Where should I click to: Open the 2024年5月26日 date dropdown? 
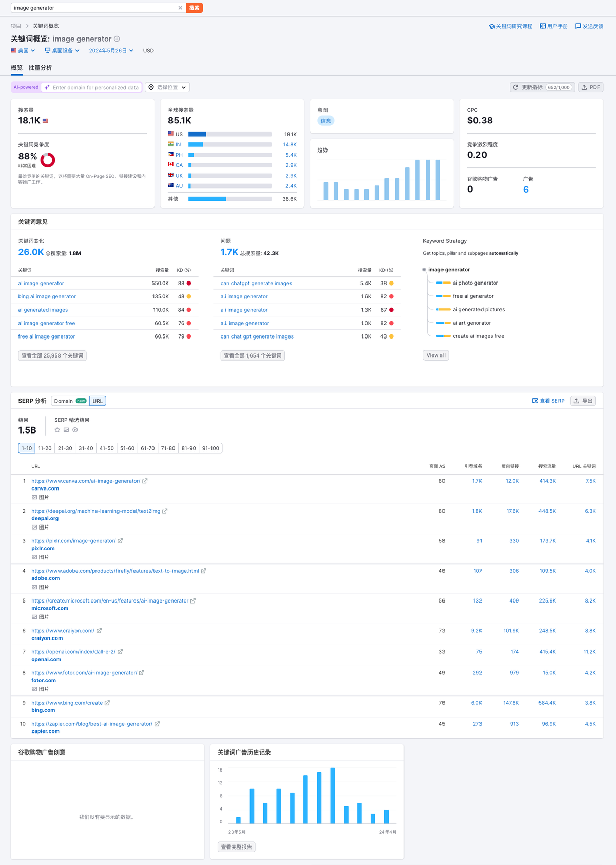pyautogui.click(x=111, y=51)
